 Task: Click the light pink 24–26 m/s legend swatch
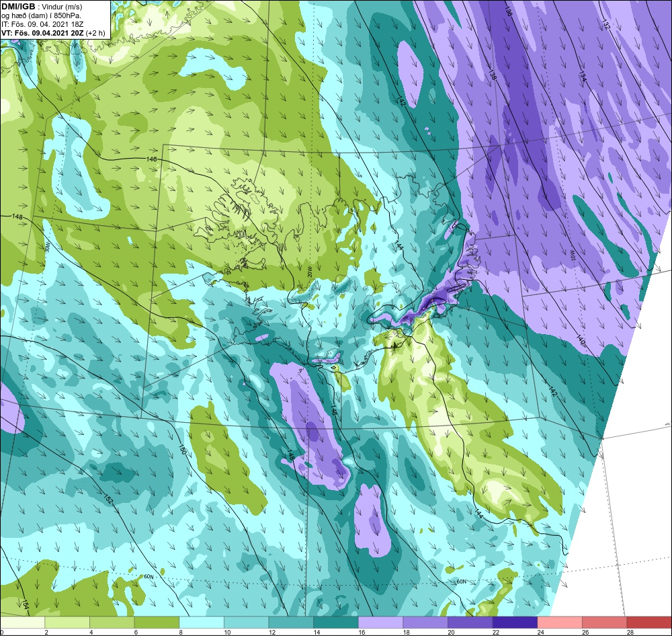[x=560, y=623]
